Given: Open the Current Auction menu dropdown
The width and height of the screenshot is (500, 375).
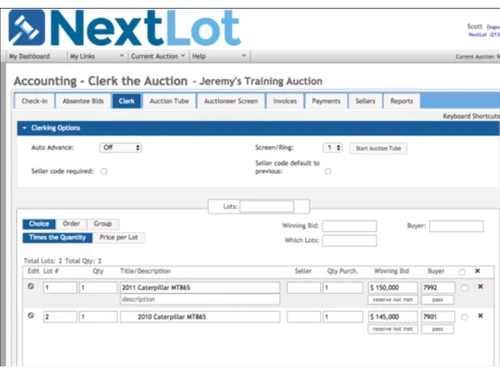Looking at the screenshot, I should pos(158,56).
